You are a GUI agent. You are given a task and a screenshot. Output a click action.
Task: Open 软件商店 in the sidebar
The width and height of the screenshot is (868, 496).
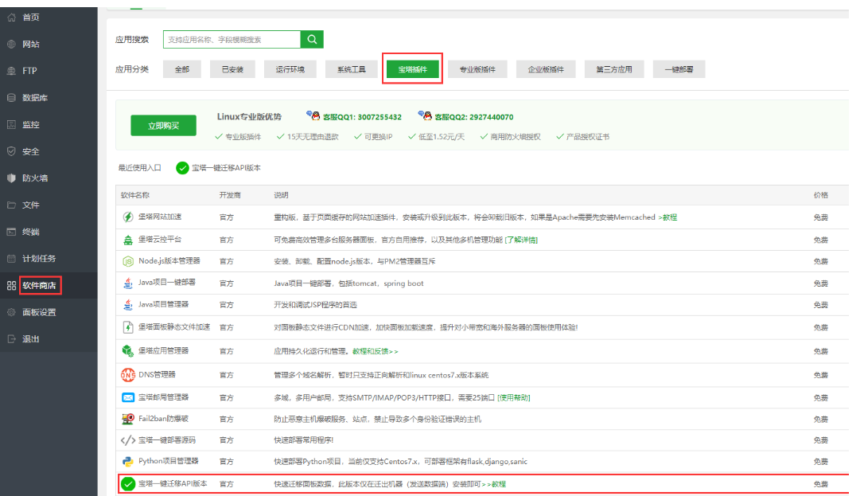41,285
